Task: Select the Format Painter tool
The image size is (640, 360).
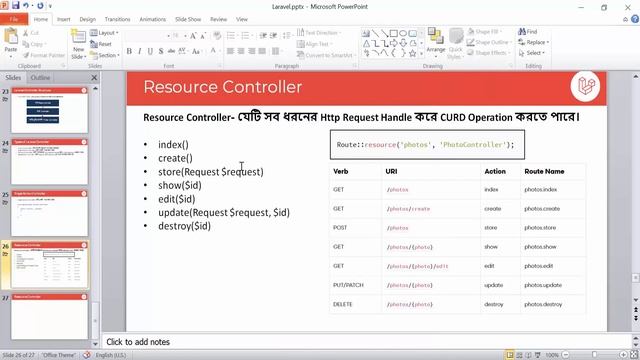Action: pos(44,55)
